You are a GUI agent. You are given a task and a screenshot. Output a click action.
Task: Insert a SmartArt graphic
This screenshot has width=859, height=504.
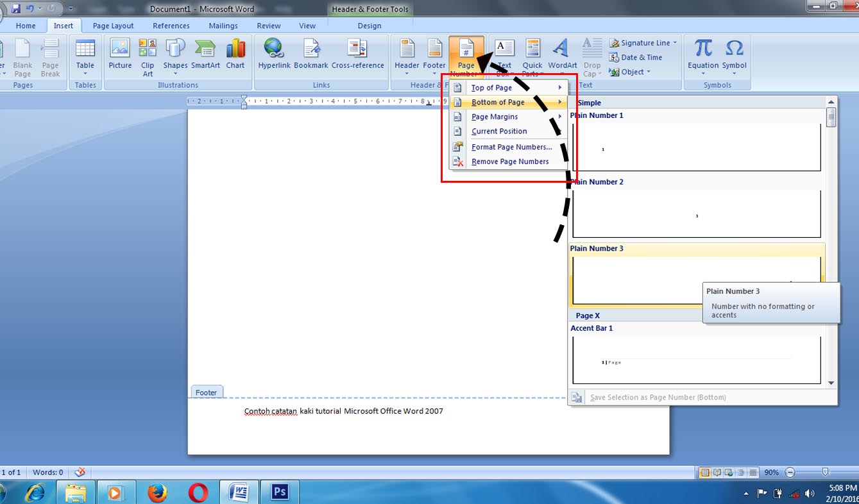pos(205,55)
